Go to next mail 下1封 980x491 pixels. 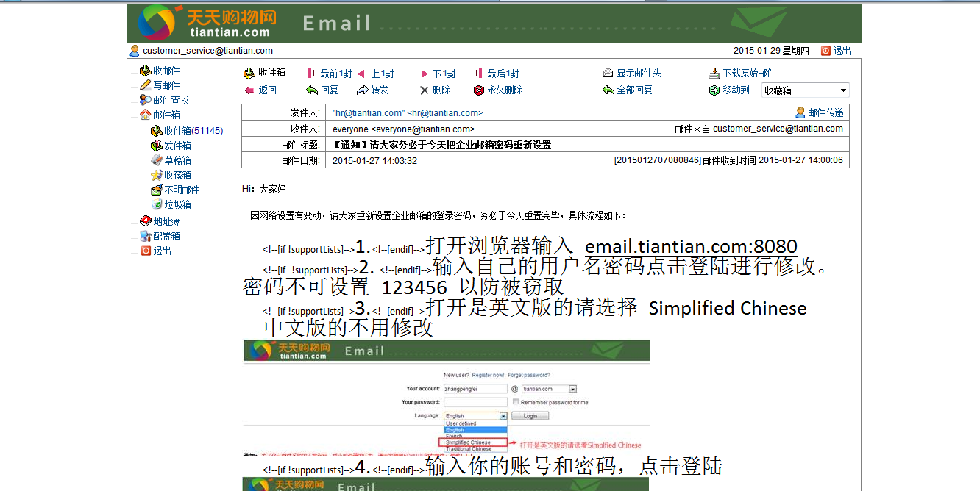[444, 74]
